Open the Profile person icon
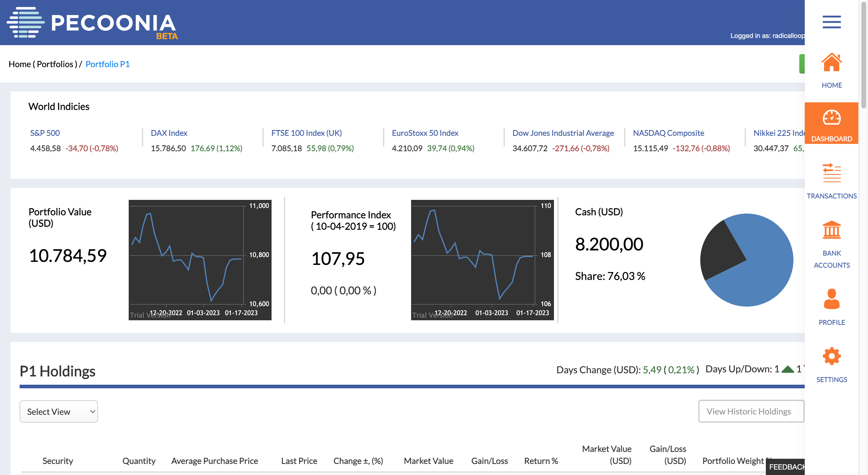Screen dimensions: 868x475 coord(831,299)
